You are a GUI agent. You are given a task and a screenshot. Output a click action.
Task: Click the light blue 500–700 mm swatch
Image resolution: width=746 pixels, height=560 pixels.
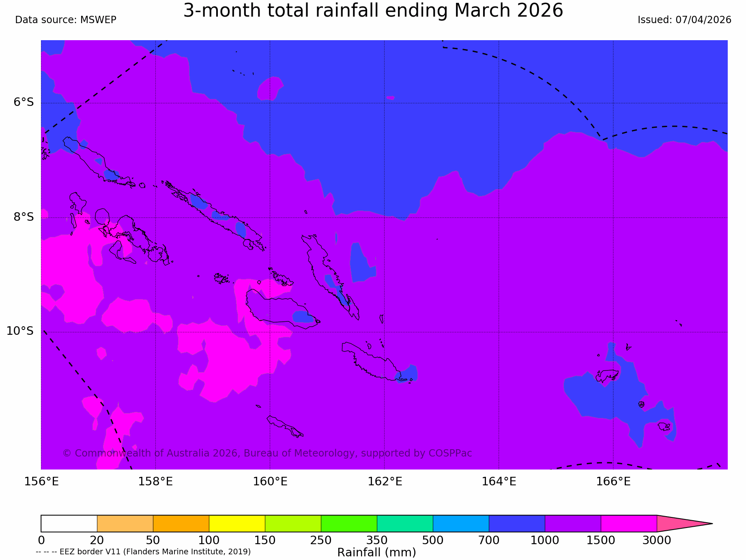(x=461, y=523)
